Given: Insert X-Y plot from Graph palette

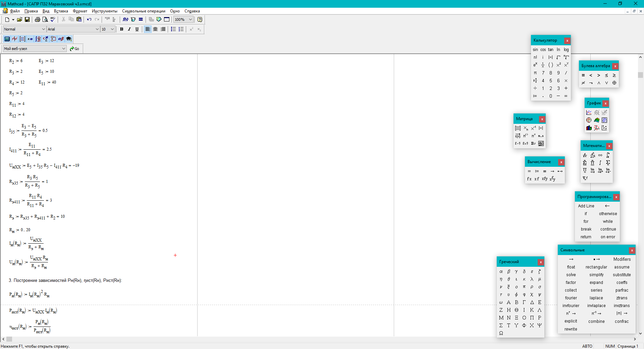Looking at the screenshot, I should pos(589,112).
